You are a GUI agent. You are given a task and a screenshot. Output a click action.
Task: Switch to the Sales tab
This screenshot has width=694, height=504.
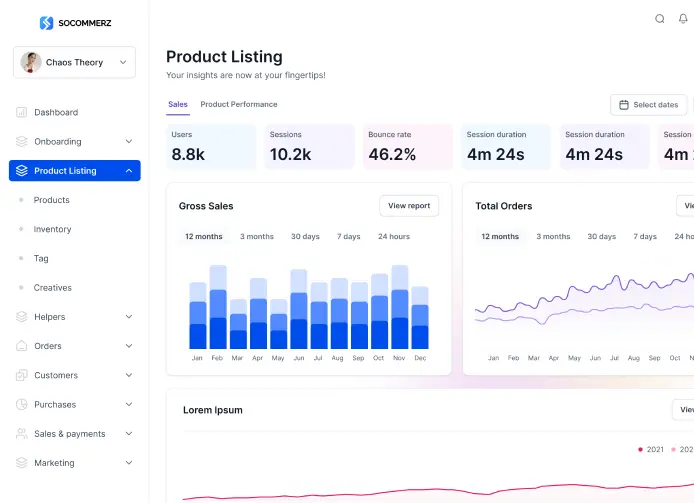[x=178, y=104]
